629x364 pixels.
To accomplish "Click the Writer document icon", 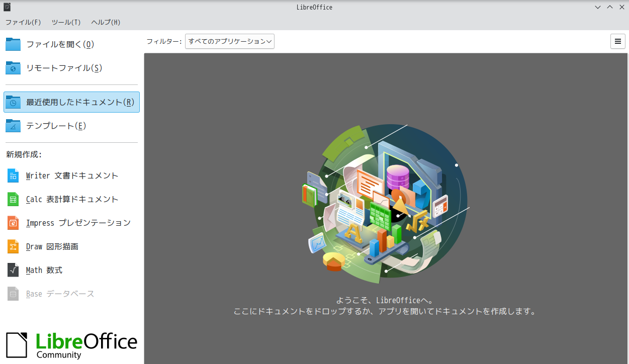I will [x=13, y=175].
